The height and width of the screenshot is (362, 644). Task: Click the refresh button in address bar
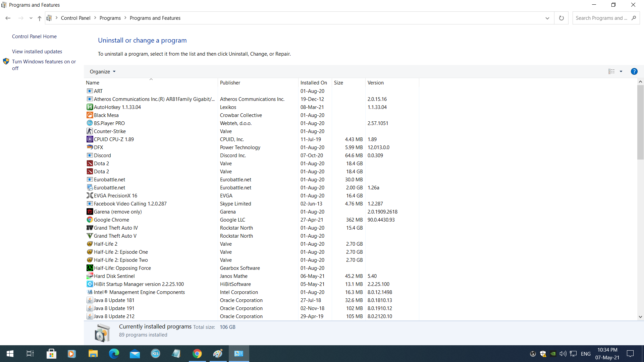point(561,18)
